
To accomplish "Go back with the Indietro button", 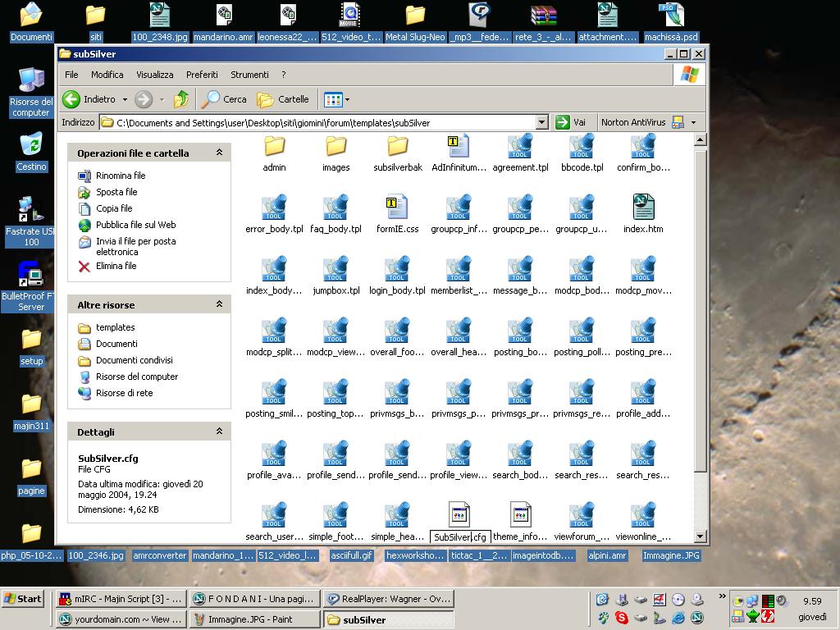I will (x=89, y=99).
